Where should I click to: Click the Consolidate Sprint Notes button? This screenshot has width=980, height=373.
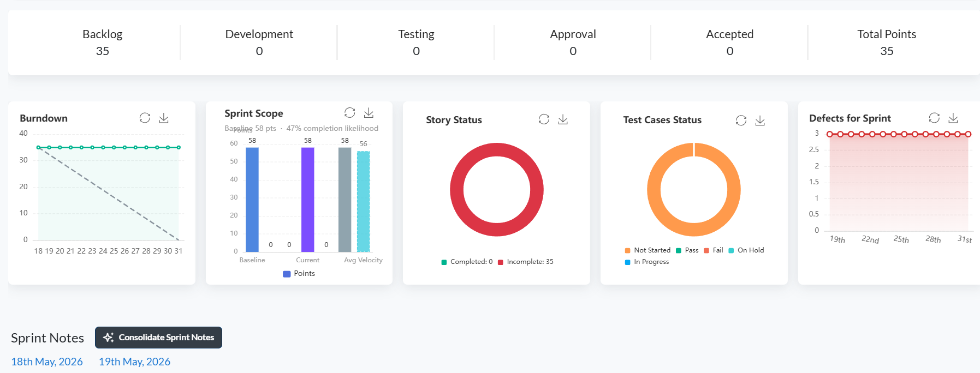pos(158,338)
